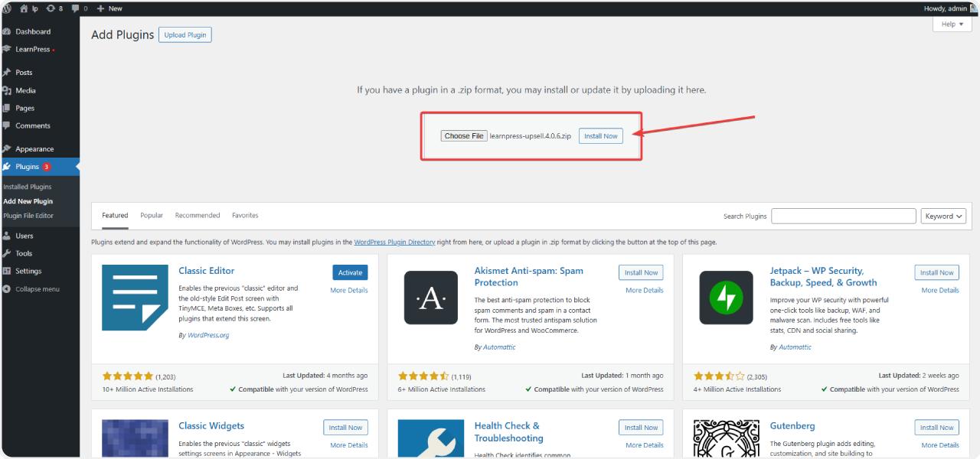
Task: Click the Classic Editor plugin thumbnail
Action: 135,298
